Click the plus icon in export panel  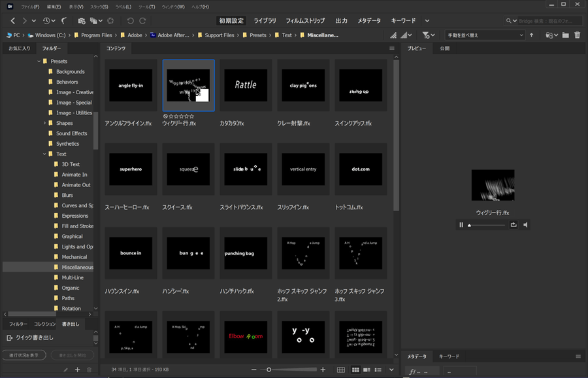tap(77, 369)
